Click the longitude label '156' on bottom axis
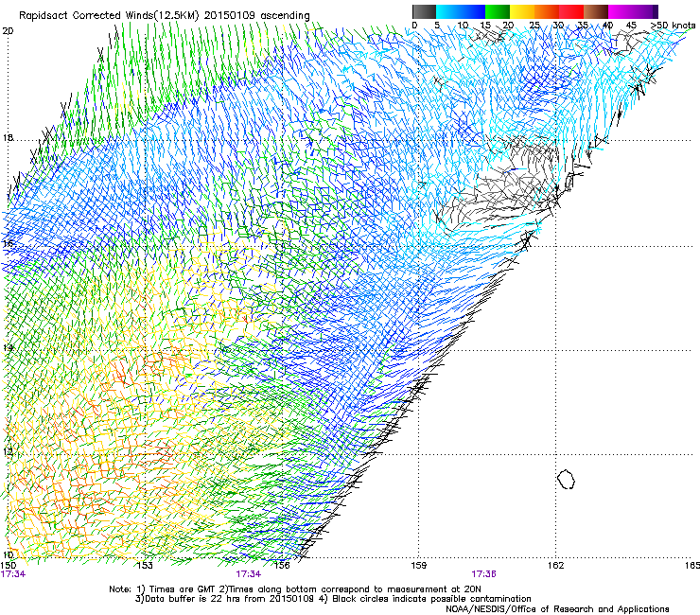The height and width of the screenshot is (615, 700). pyautogui.click(x=282, y=566)
